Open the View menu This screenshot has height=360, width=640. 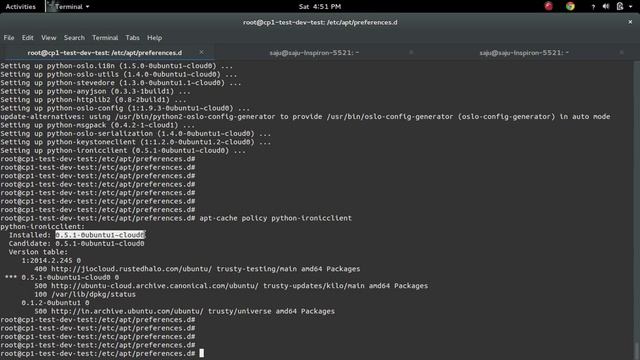point(49,38)
